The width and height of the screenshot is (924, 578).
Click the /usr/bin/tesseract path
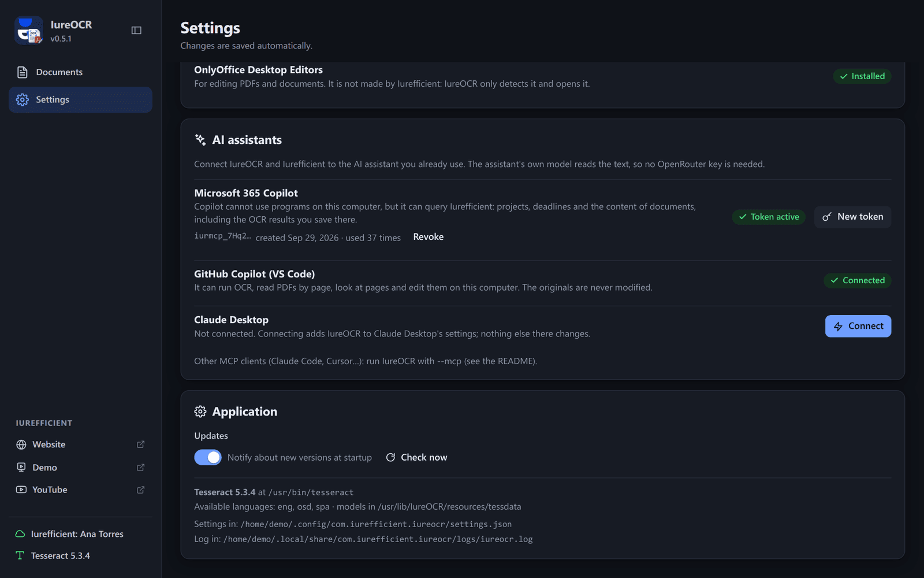pyautogui.click(x=311, y=492)
